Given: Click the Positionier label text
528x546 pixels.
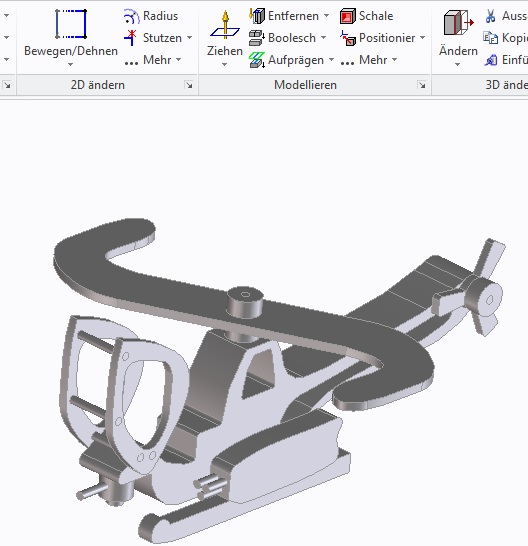Looking at the screenshot, I should [387, 38].
